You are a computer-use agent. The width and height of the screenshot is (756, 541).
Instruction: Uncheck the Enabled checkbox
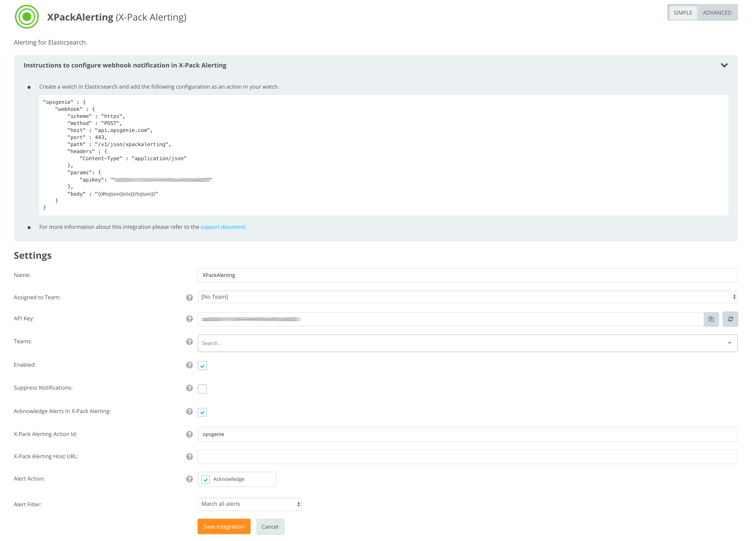click(202, 366)
